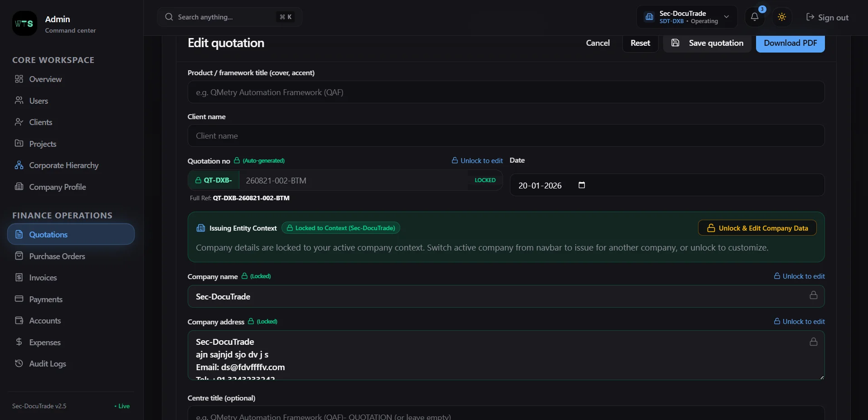Open the notifications bell
Image resolution: width=868 pixels, height=420 pixels.
click(x=755, y=17)
